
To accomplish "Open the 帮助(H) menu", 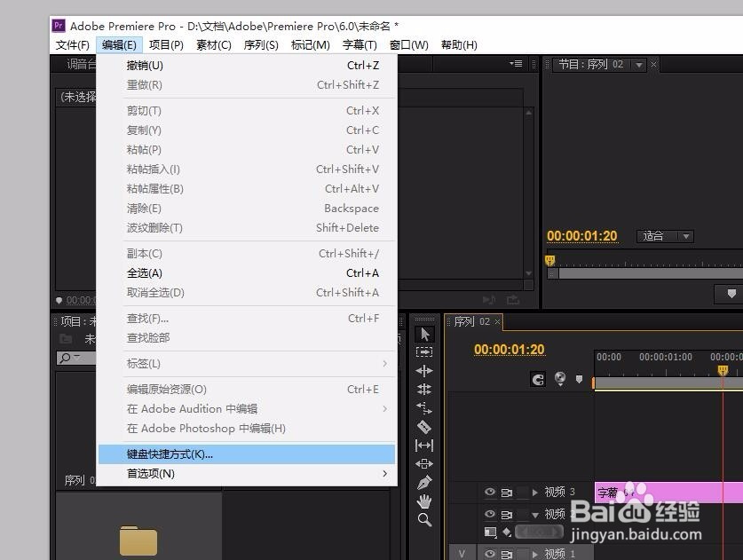I will (x=459, y=45).
